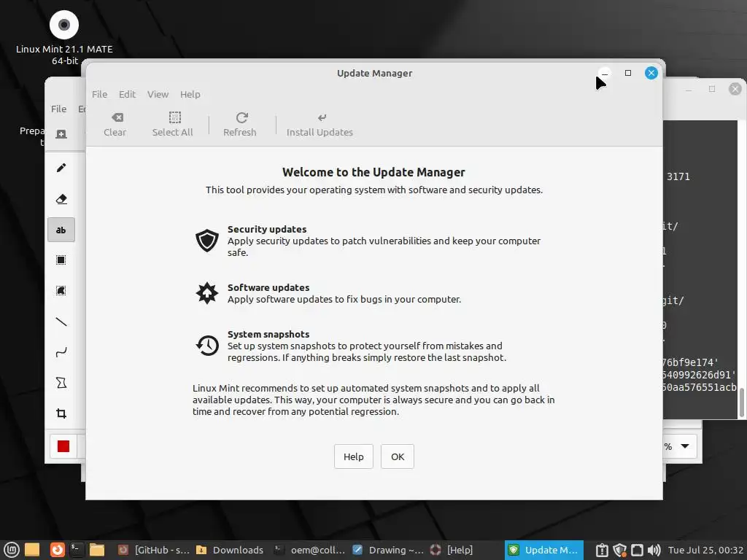747x560 pixels.
Task: Select free selection tool in Drawing window
Action: point(61,290)
